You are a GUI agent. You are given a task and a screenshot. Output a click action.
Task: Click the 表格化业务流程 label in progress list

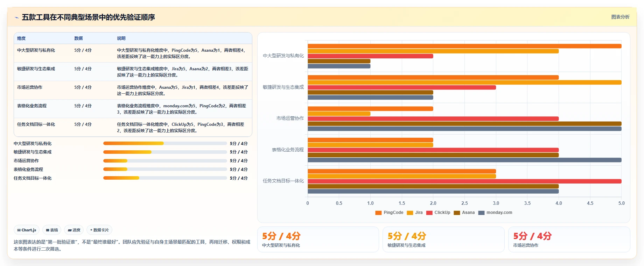pyautogui.click(x=28, y=170)
